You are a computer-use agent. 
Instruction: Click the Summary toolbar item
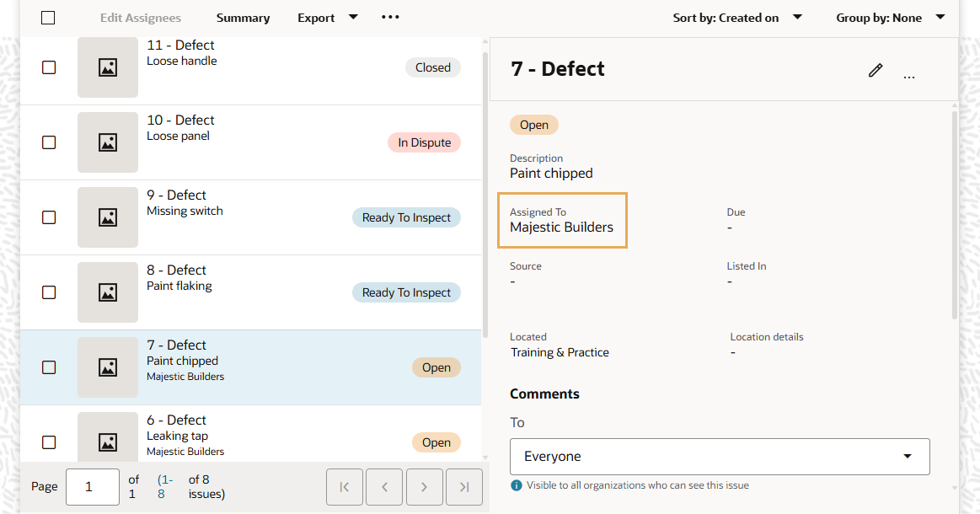coord(243,18)
